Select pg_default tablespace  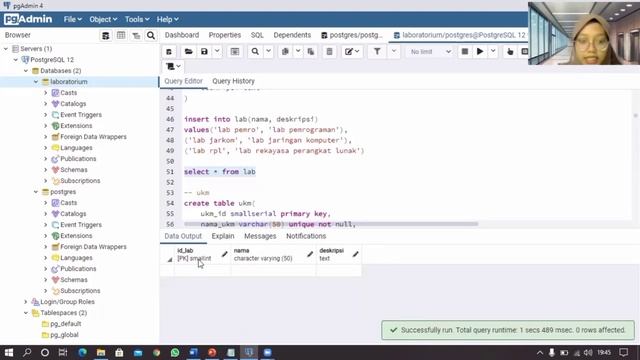(x=65, y=324)
